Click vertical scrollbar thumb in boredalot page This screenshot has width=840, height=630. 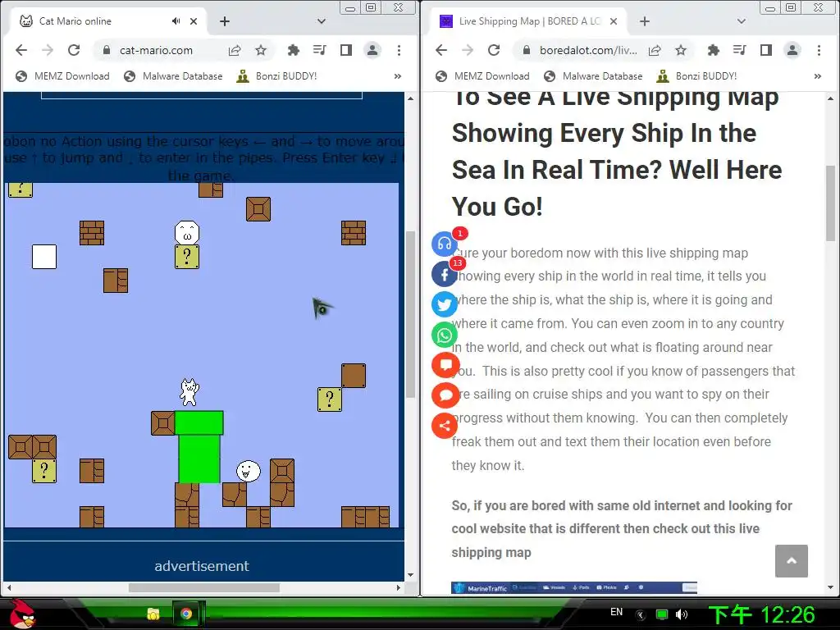pos(830,203)
